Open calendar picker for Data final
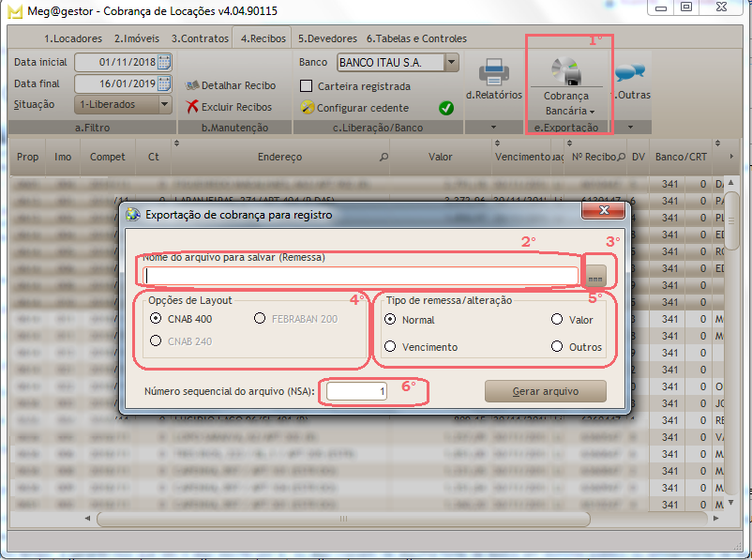 164,83
